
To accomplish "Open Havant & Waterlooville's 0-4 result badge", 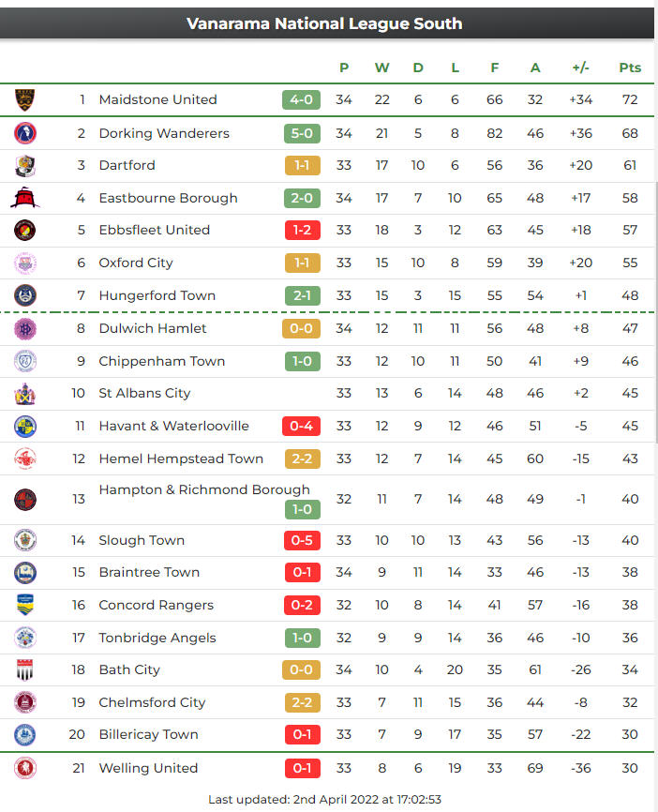I will pos(301,426).
